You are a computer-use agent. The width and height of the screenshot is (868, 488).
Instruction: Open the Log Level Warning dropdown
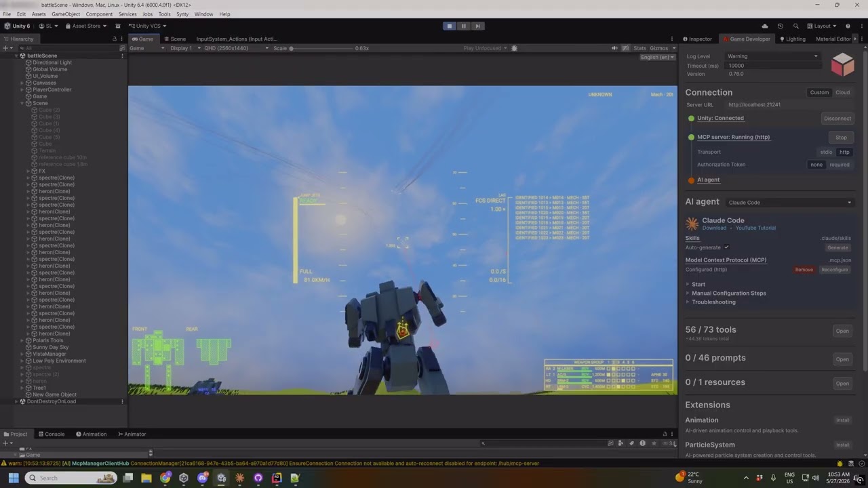tap(772, 56)
